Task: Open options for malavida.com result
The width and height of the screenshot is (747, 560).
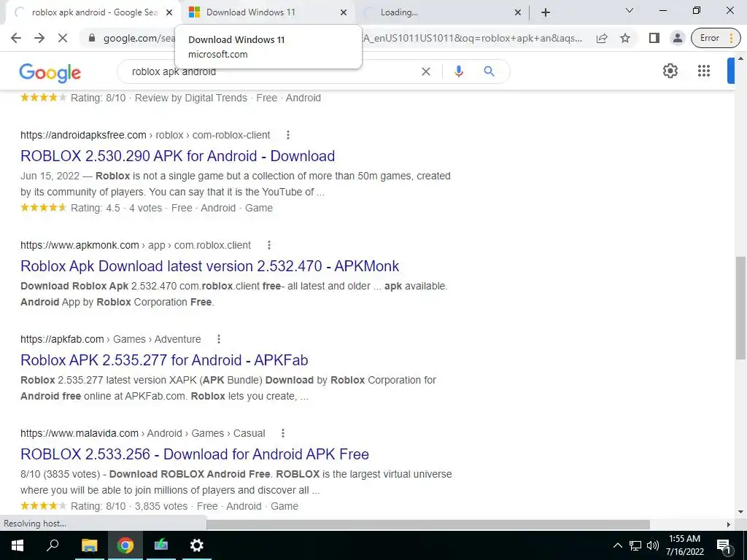Action: pos(283,433)
